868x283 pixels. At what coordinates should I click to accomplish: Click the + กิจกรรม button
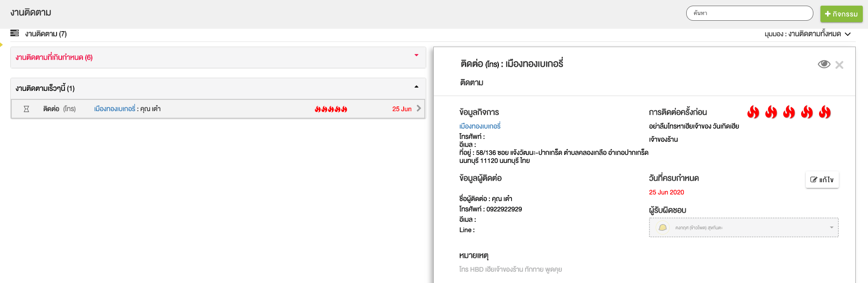point(841,14)
